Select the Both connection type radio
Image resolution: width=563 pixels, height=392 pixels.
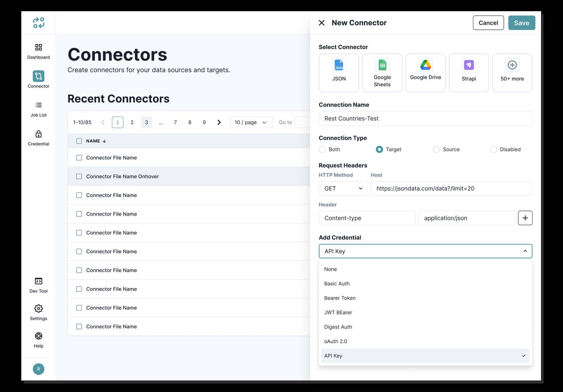tap(322, 150)
